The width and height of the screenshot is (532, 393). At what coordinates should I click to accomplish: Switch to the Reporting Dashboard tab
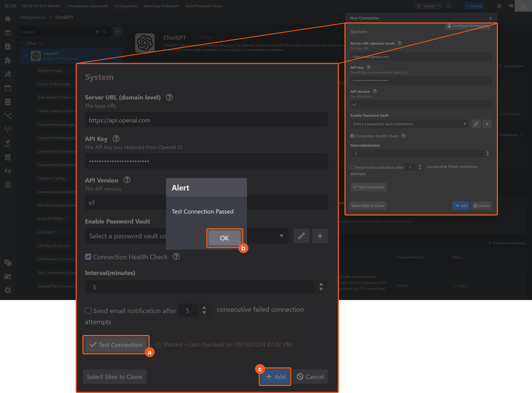[x=161, y=6]
